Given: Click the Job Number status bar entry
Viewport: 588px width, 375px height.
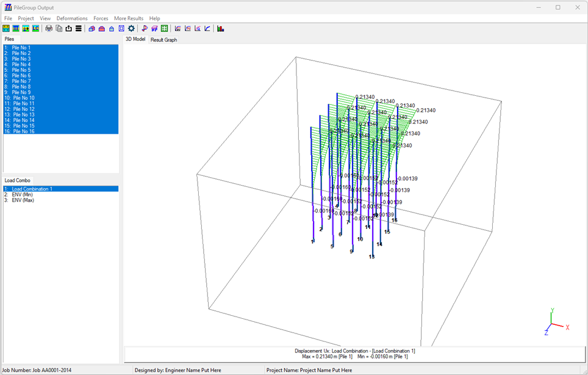Looking at the screenshot, I should point(37,370).
